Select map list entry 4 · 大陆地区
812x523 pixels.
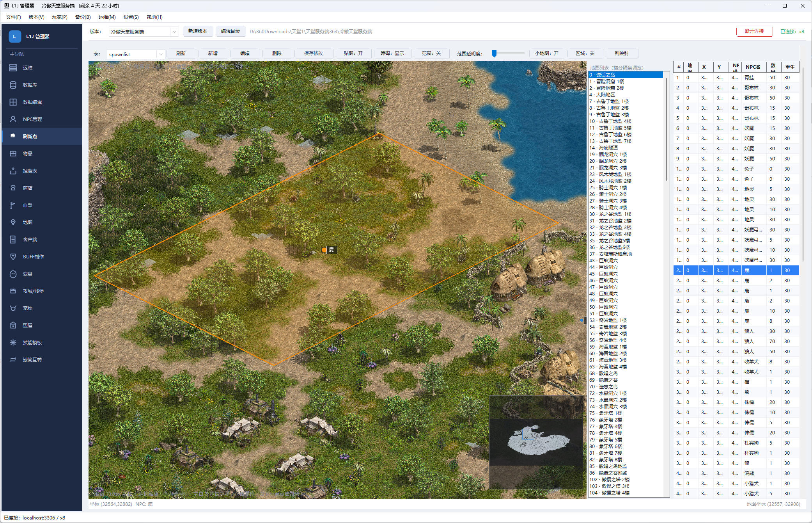click(x=626, y=95)
